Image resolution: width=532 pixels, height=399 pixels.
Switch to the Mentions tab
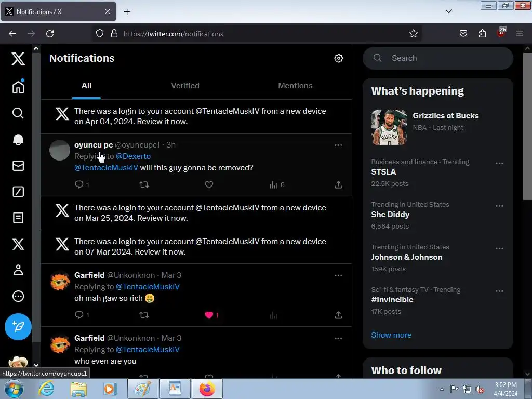[295, 86]
